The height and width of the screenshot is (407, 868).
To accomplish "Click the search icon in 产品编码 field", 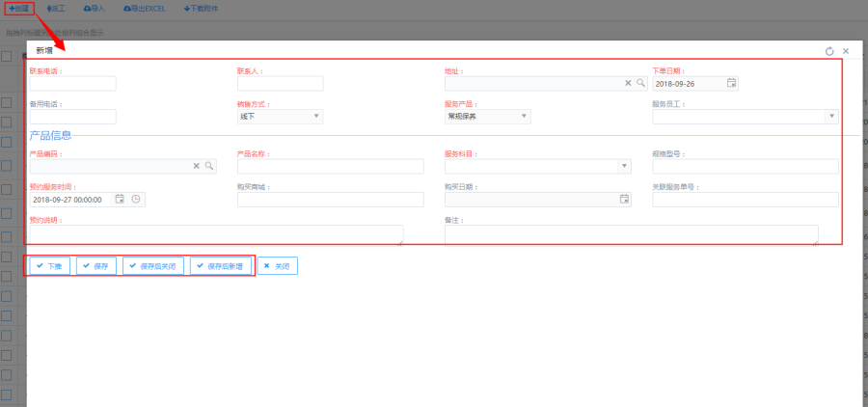I will click(207, 166).
